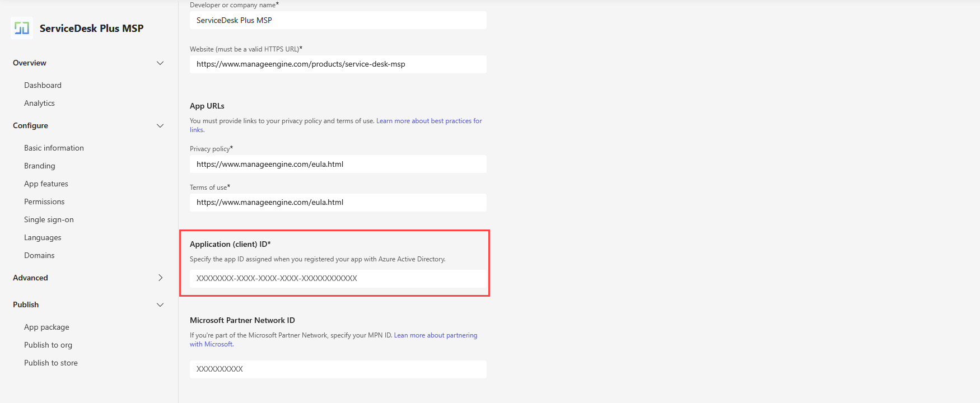This screenshot has width=980, height=403.
Task: Click the Microsoft Partner Network ID field
Action: pos(338,369)
